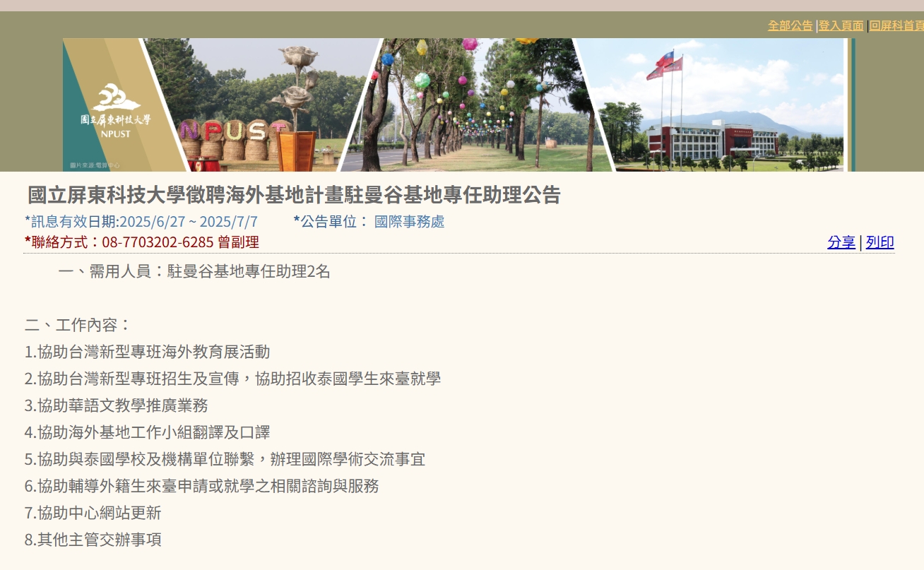Click item 6 about 外籍生來臺申請
This screenshot has height=570, width=924.
201,486
